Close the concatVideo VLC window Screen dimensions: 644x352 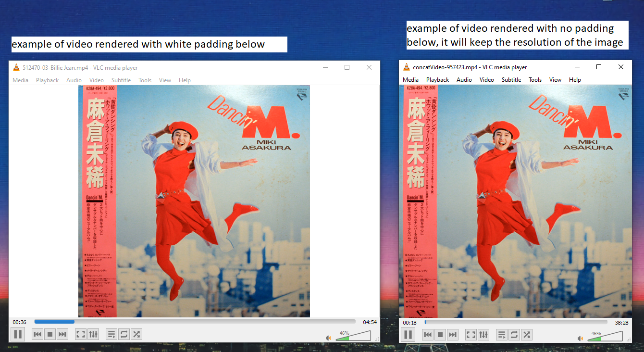click(621, 67)
